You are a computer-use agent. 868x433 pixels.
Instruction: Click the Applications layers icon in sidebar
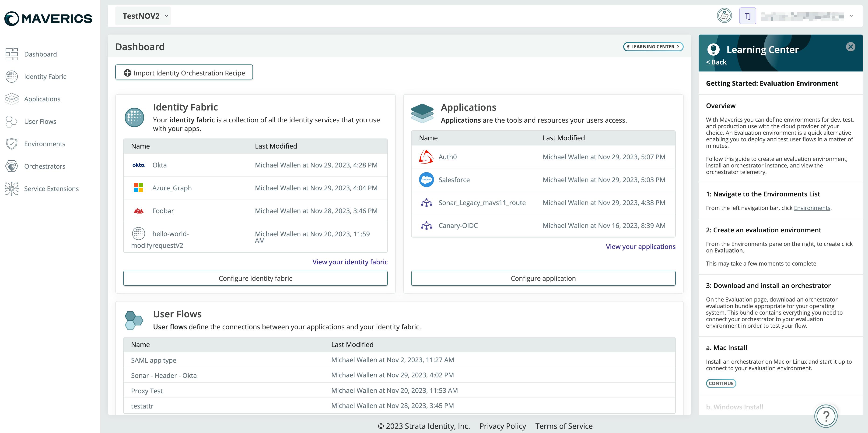click(x=11, y=99)
